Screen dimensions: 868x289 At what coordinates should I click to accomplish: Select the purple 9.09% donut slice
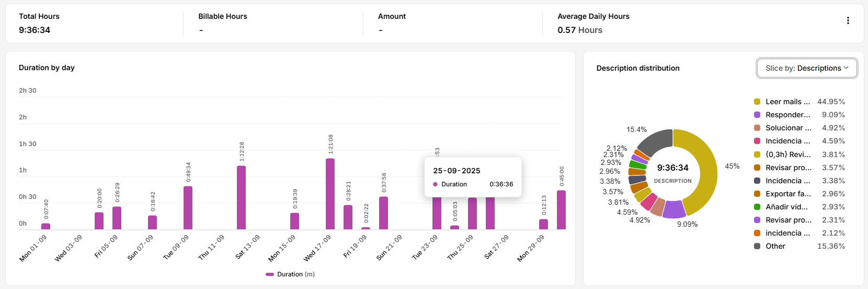coord(673,209)
